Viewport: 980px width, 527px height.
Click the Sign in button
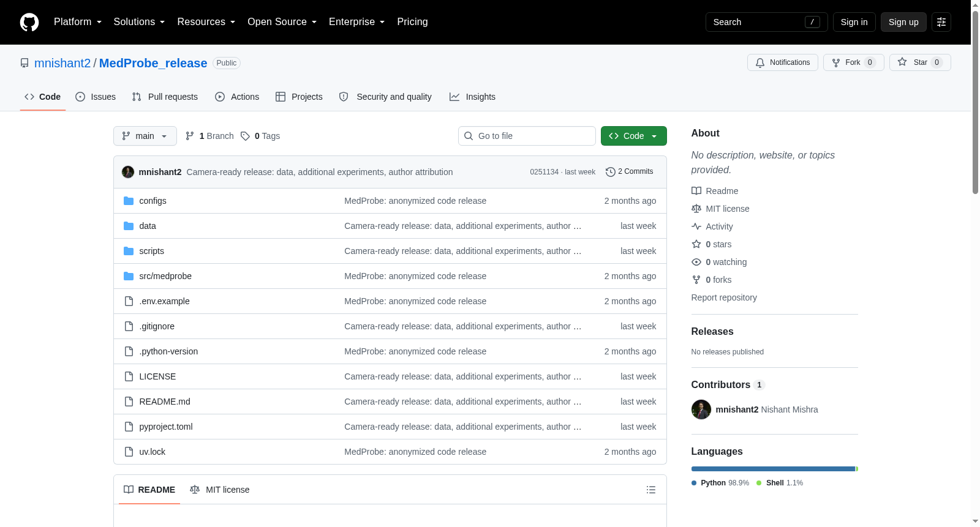tap(854, 22)
